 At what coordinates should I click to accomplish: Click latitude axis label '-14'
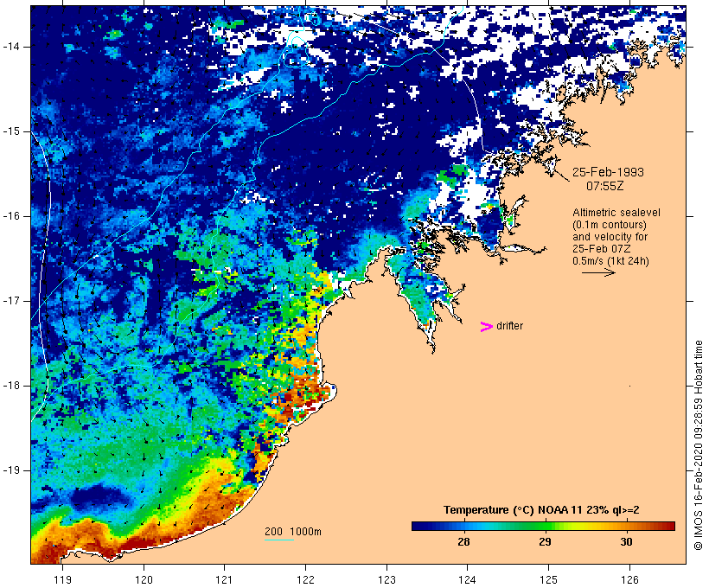coord(10,47)
